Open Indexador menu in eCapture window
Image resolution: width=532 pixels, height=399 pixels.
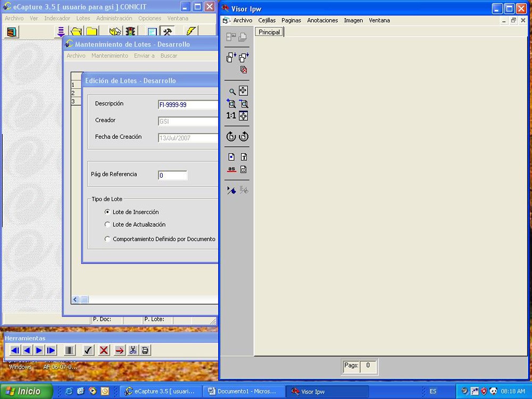pos(57,18)
